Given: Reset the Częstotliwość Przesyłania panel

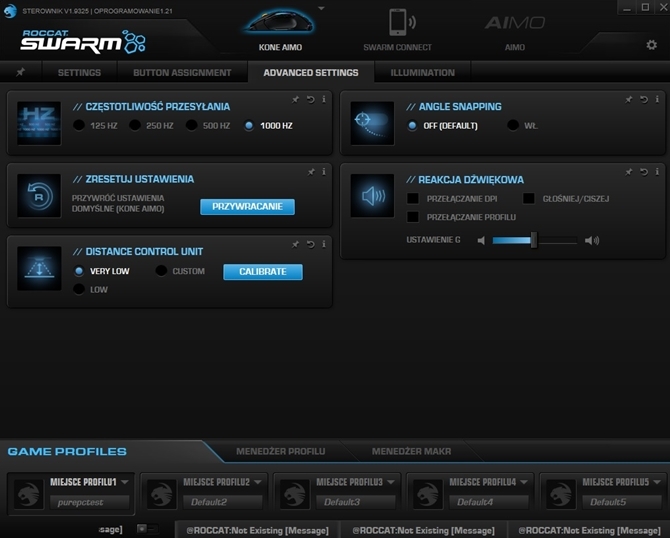Looking at the screenshot, I should click(311, 100).
